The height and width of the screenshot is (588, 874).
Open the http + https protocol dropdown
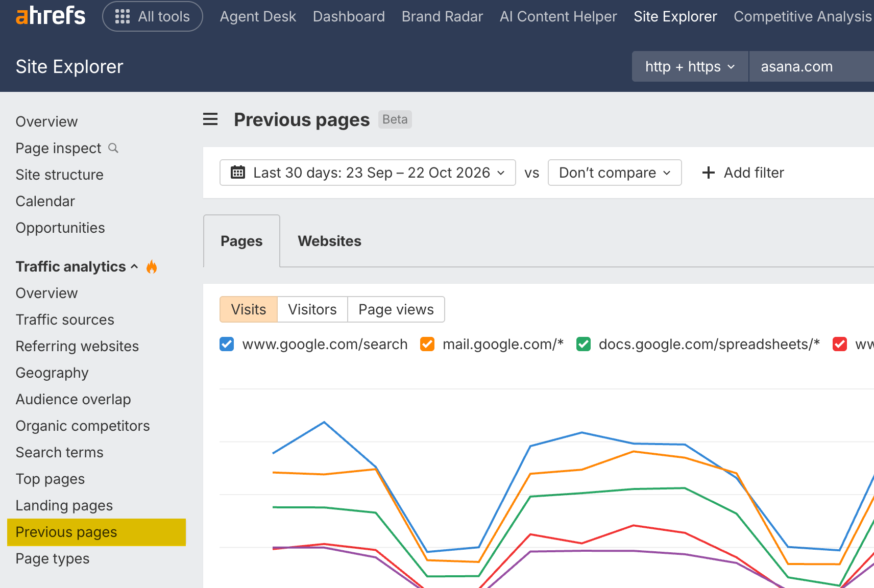690,66
